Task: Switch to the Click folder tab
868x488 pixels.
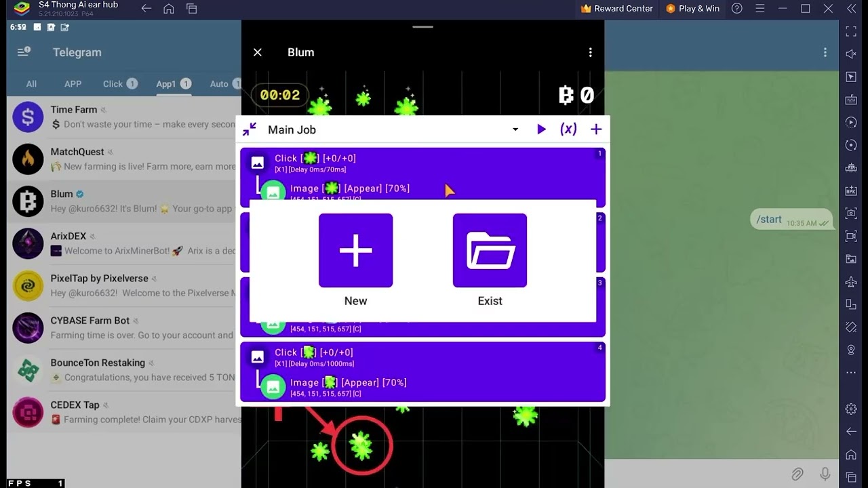Action: click(120, 84)
